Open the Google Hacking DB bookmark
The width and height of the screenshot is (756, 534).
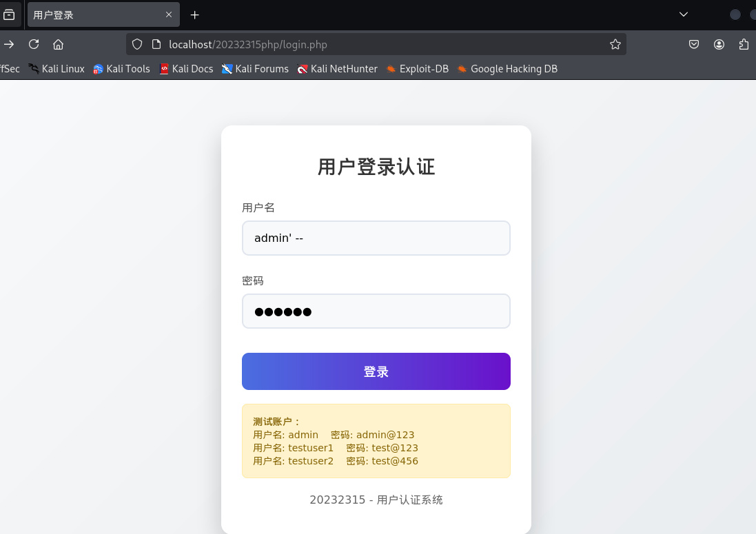coord(507,69)
